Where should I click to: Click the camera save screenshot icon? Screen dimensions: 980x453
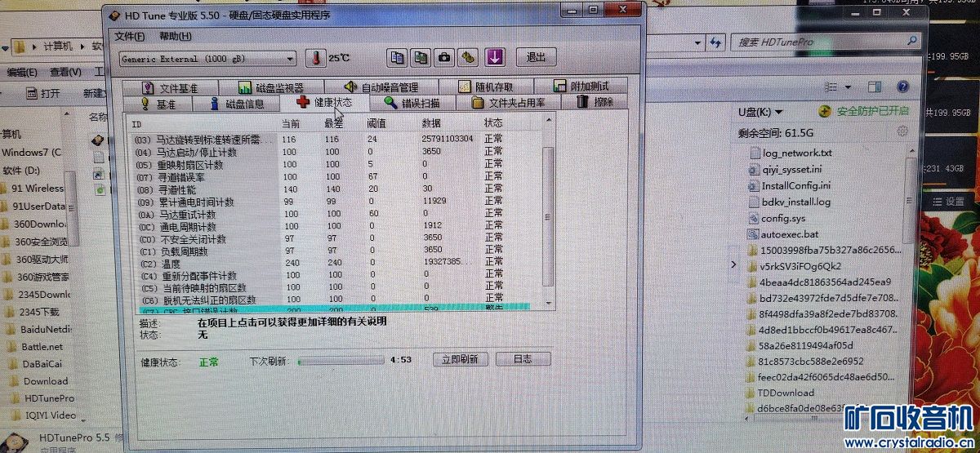pos(444,57)
